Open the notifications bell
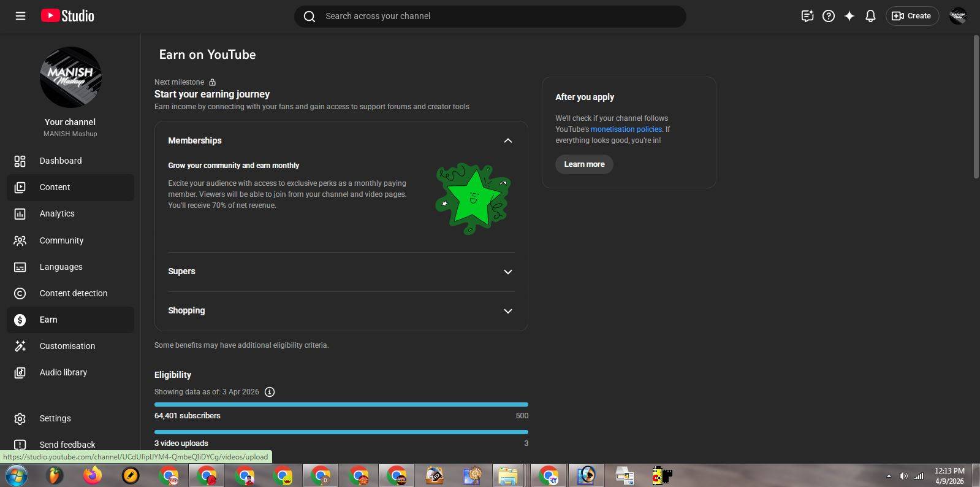This screenshot has height=487, width=980. (870, 16)
